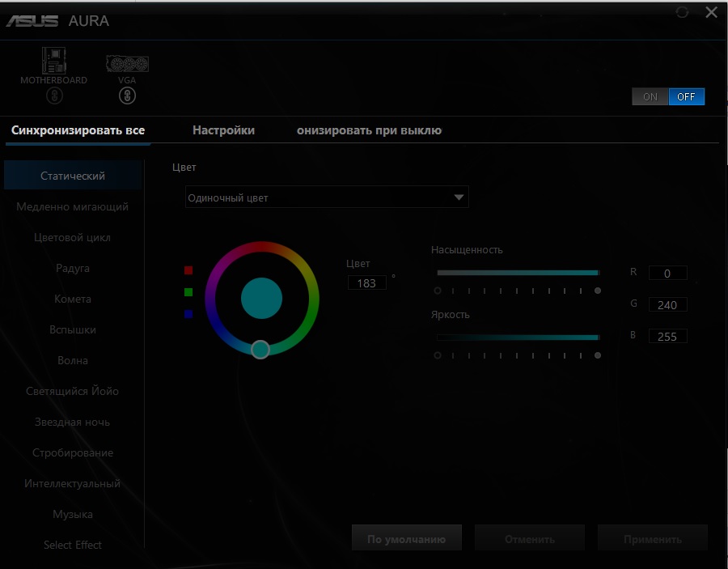
Task: Click the Применить button
Action: (652, 538)
